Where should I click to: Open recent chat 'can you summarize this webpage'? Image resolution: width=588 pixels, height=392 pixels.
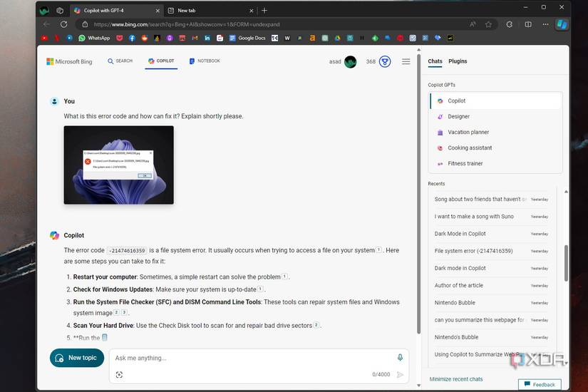click(x=491, y=320)
